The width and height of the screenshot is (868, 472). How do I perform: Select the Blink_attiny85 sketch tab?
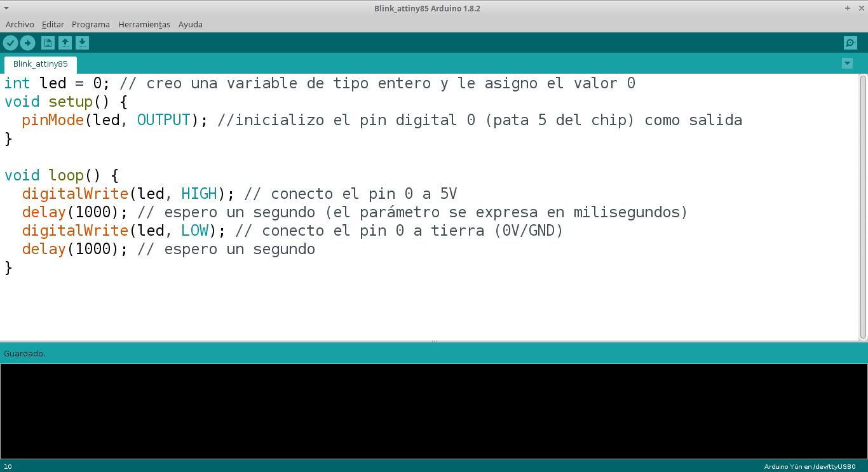pos(41,64)
